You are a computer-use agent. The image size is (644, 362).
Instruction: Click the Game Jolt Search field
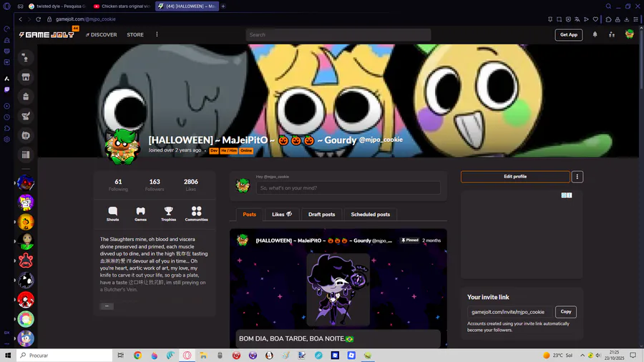point(338,35)
